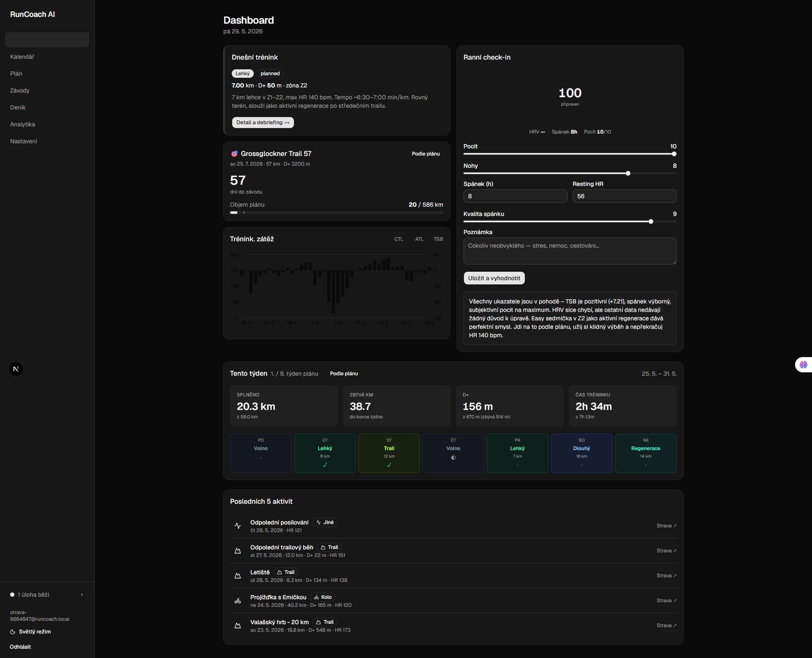
Task: Open Nastavení in the sidebar
Action: pyautogui.click(x=47, y=141)
